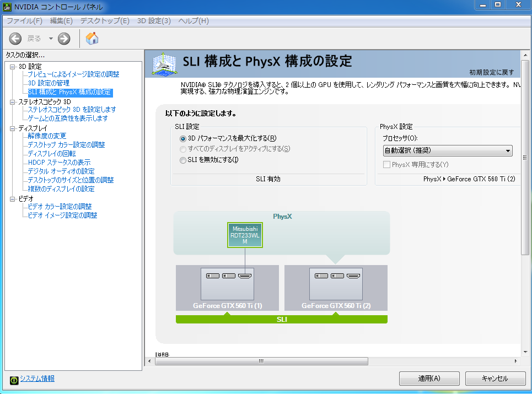
Task: Click the キャンセル button
Action: pyautogui.click(x=495, y=379)
